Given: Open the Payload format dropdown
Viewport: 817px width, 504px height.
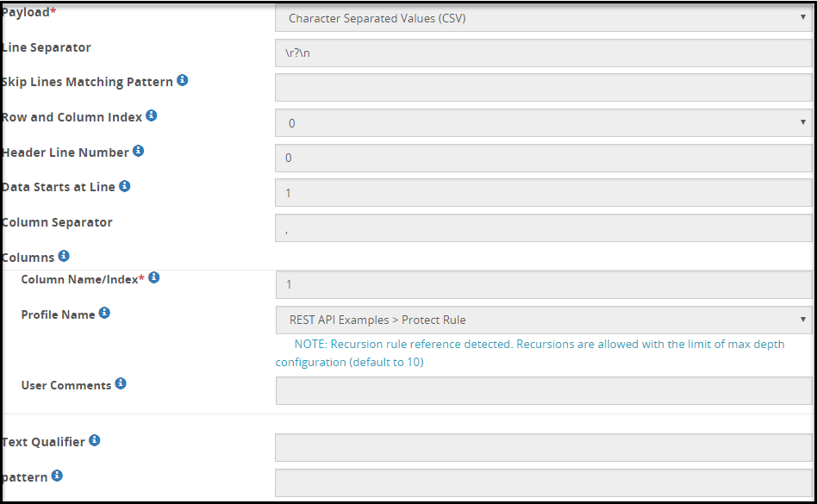Looking at the screenshot, I should pyautogui.click(x=543, y=16).
